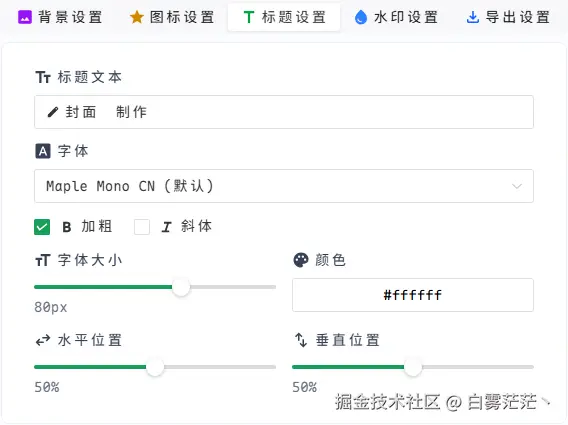Click the vertical arrows icon by 垂直位置
The height and width of the screenshot is (425, 568).
coord(301,340)
